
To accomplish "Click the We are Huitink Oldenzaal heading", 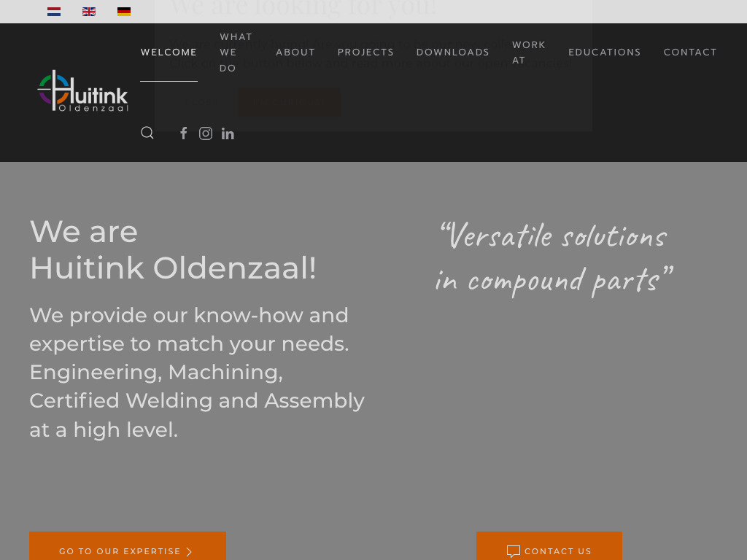I will (x=173, y=249).
